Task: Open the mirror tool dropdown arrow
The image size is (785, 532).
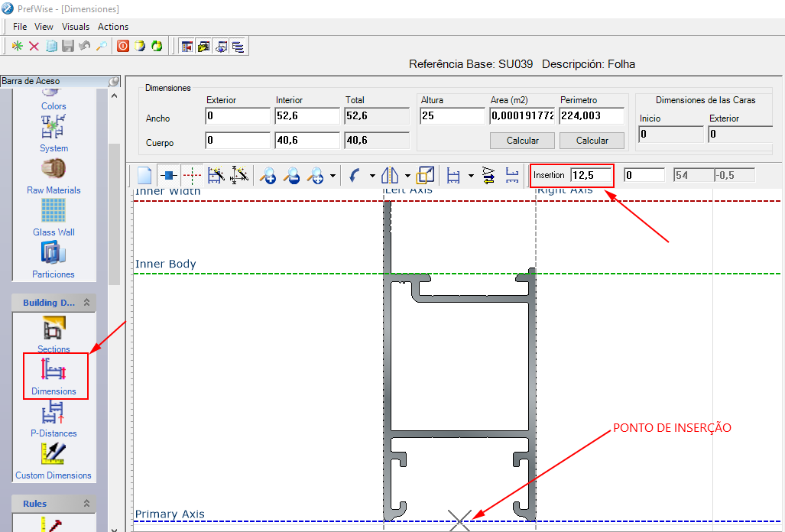Action: (407, 175)
